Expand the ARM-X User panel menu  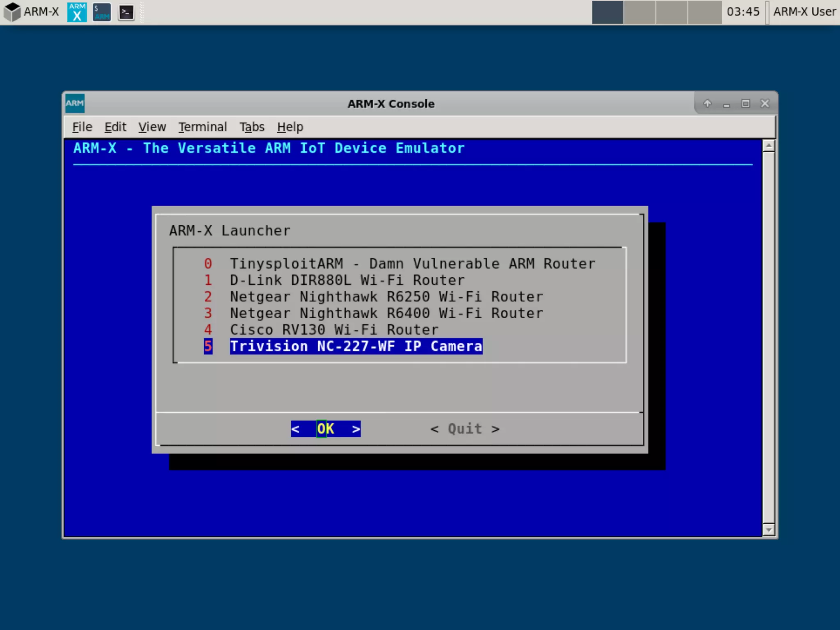804,12
